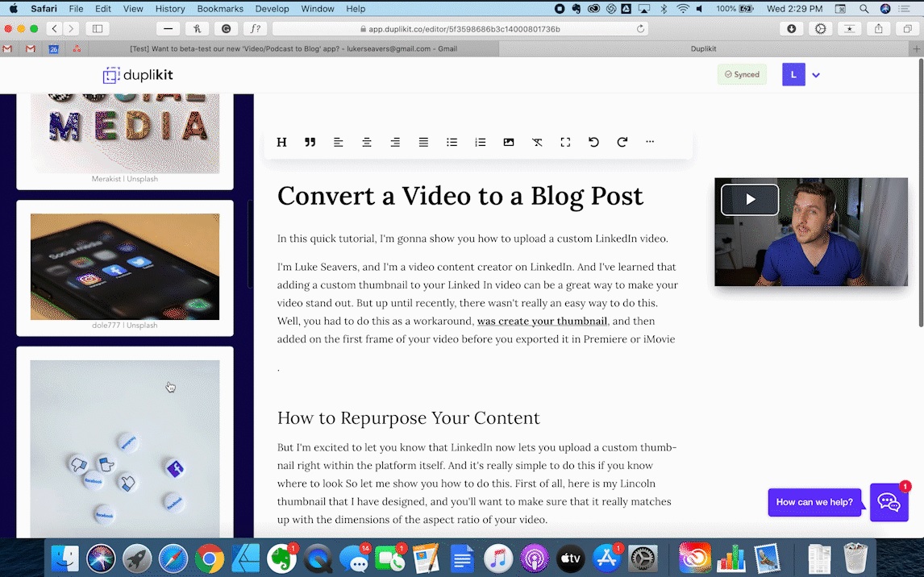This screenshot has width=924, height=577.
Task: Open Google Chrome from the dock
Action: coord(209,558)
